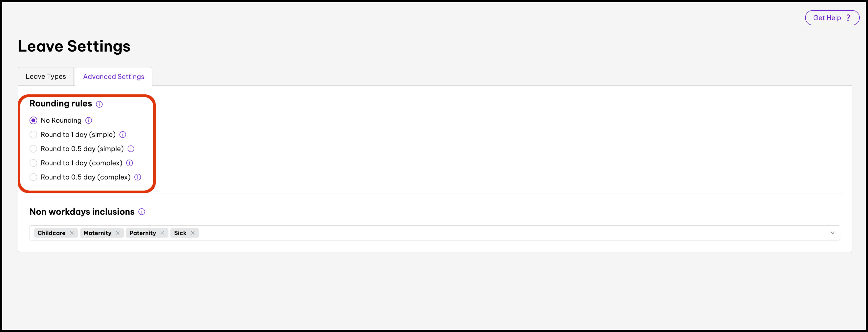Image resolution: width=868 pixels, height=332 pixels.
Task: Click info icon for Round to 1 day (complex)
Action: [130, 163]
